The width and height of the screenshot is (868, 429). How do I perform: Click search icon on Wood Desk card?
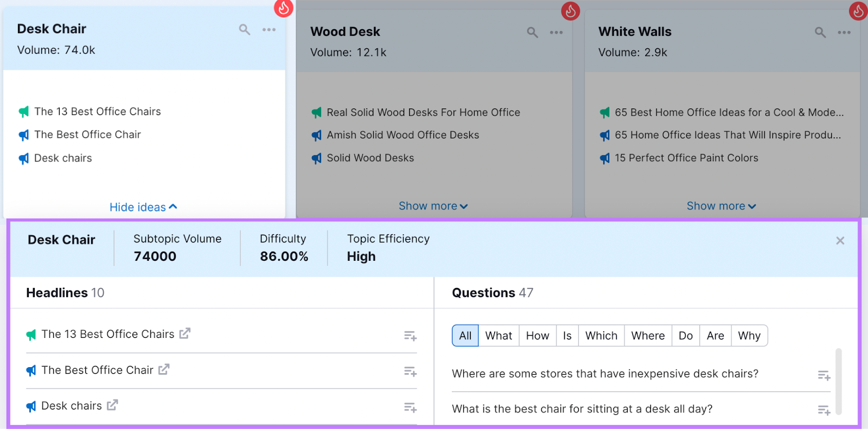(533, 33)
